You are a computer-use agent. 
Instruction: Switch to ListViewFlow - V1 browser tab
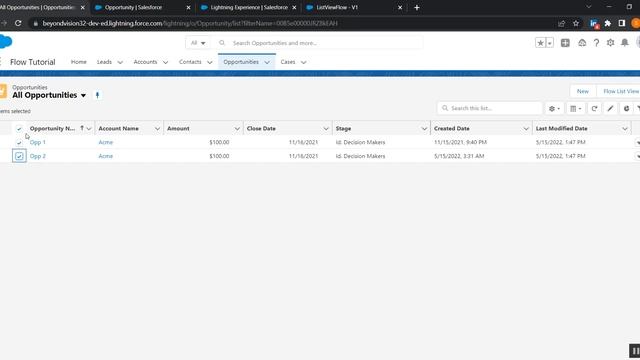[337, 7]
